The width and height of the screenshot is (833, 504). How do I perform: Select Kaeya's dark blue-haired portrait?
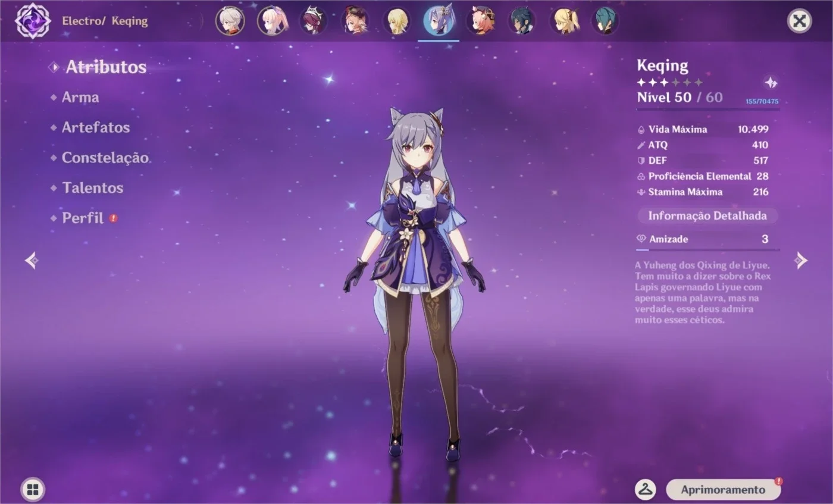point(522,21)
